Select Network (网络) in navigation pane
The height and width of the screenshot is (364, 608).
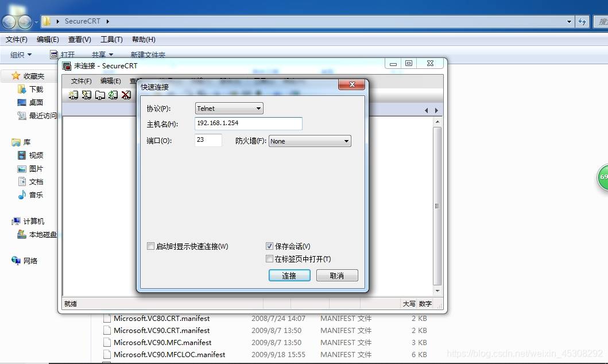pos(25,261)
